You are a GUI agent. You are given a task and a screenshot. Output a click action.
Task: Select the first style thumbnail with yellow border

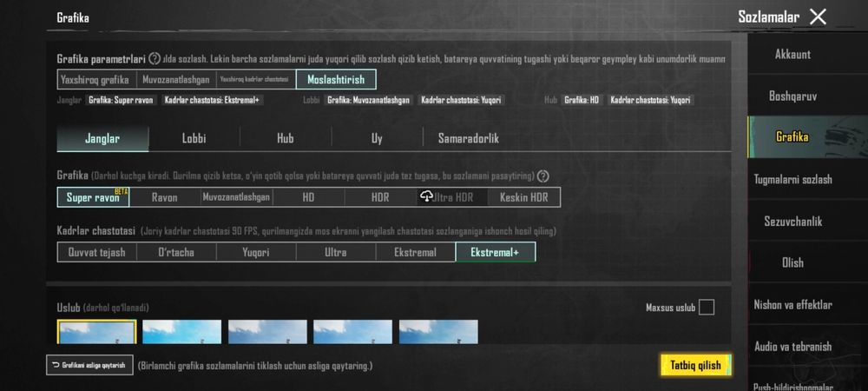click(x=96, y=331)
